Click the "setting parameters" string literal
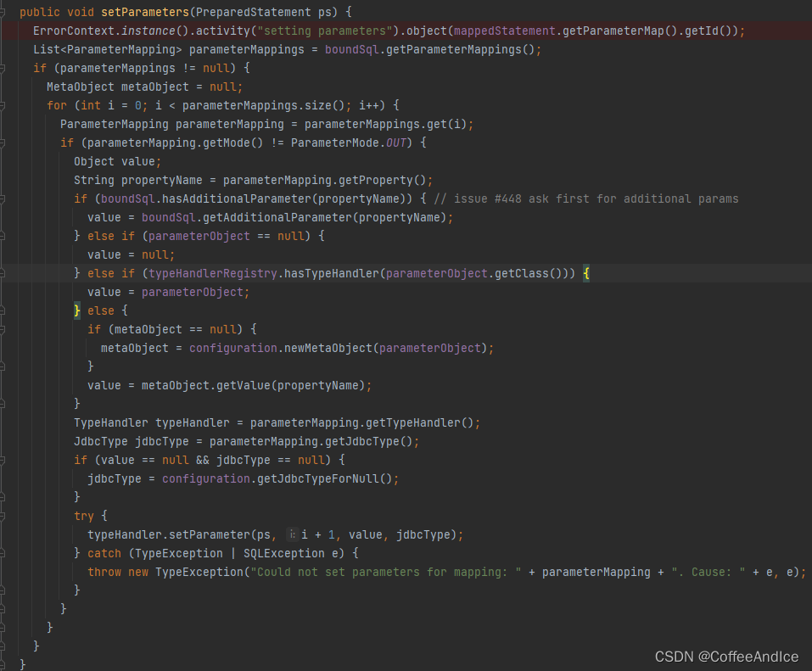The height and width of the screenshot is (671, 812). pyautogui.click(x=325, y=31)
